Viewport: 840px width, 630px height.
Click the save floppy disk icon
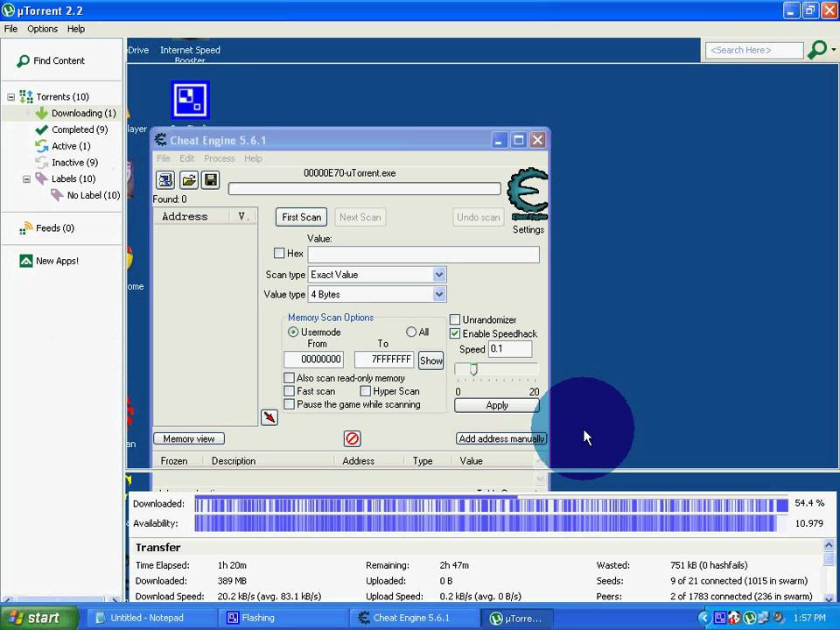[x=211, y=180]
